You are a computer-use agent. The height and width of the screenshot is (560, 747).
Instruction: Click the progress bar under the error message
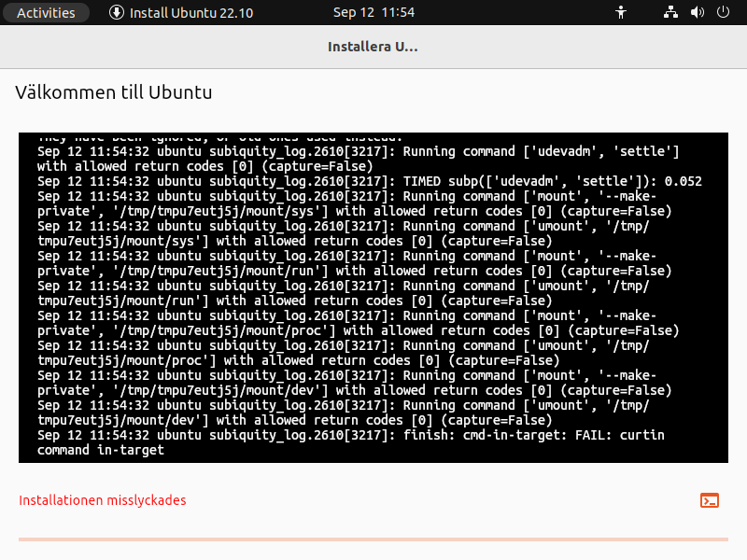(373, 539)
